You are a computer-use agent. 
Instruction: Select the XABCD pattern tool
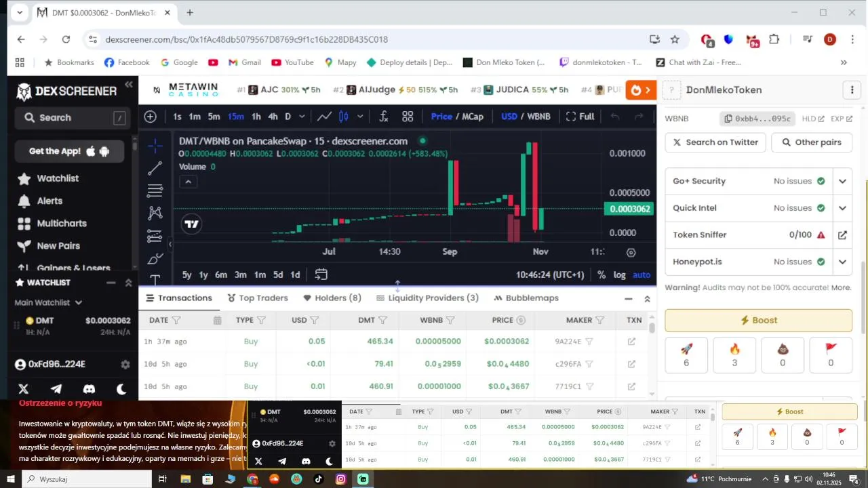(x=155, y=213)
